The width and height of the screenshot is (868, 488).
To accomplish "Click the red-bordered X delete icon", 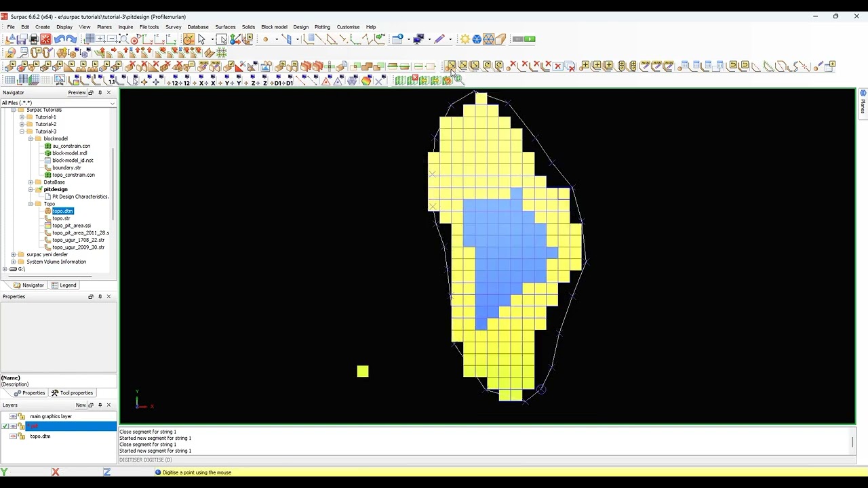I will tap(557, 66).
